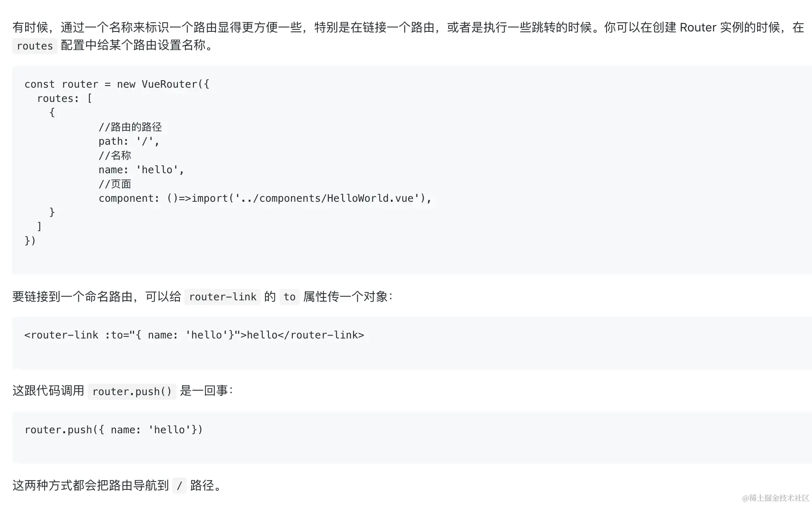Click the "router.push({ name: 'hello'})" code line
This screenshot has width=812, height=505.
click(x=113, y=430)
